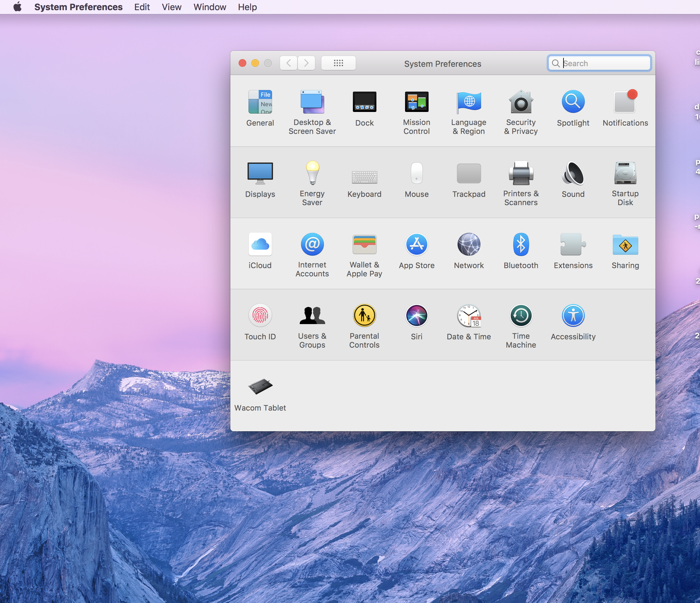The width and height of the screenshot is (700, 603).
Task: Click the back navigation arrow
Action: point(289,63)
